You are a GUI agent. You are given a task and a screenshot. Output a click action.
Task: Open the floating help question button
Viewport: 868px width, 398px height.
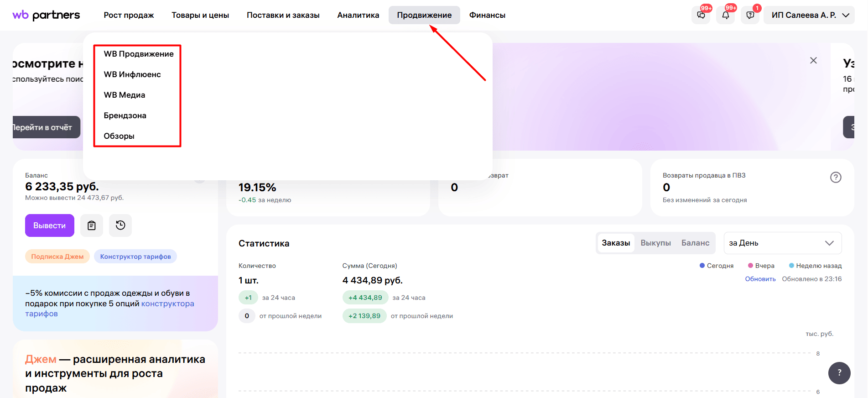pyautogui.click(x=839, y=373)
